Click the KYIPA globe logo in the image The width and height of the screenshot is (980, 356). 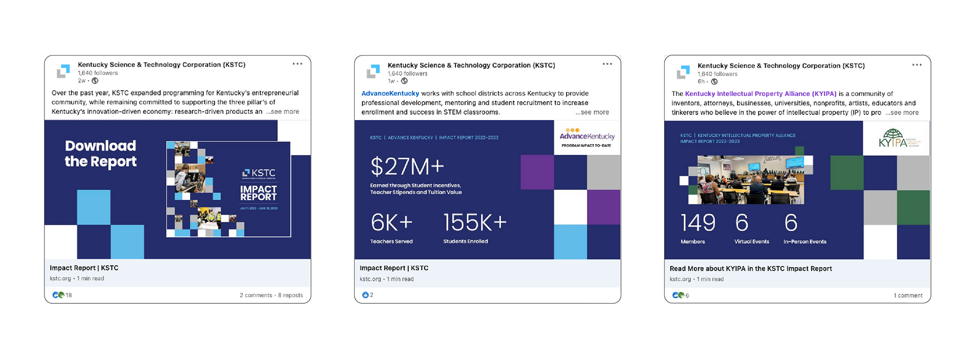point(899,138)
